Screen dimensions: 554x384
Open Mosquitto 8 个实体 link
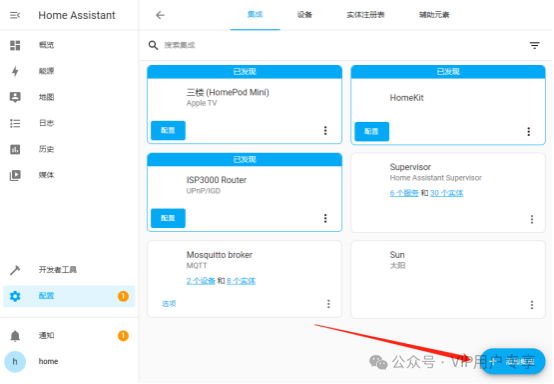(241, 281)
